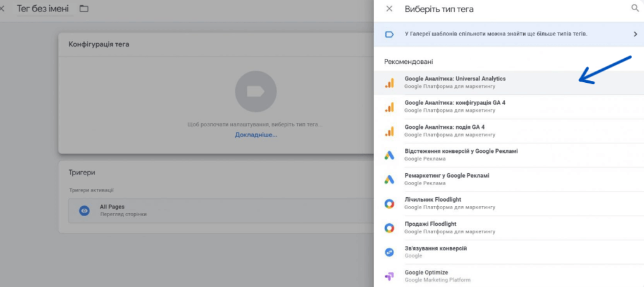Click the Google Ads conversion tracking icon
This screenshot has height=287, width=644.
click(389, 156)
